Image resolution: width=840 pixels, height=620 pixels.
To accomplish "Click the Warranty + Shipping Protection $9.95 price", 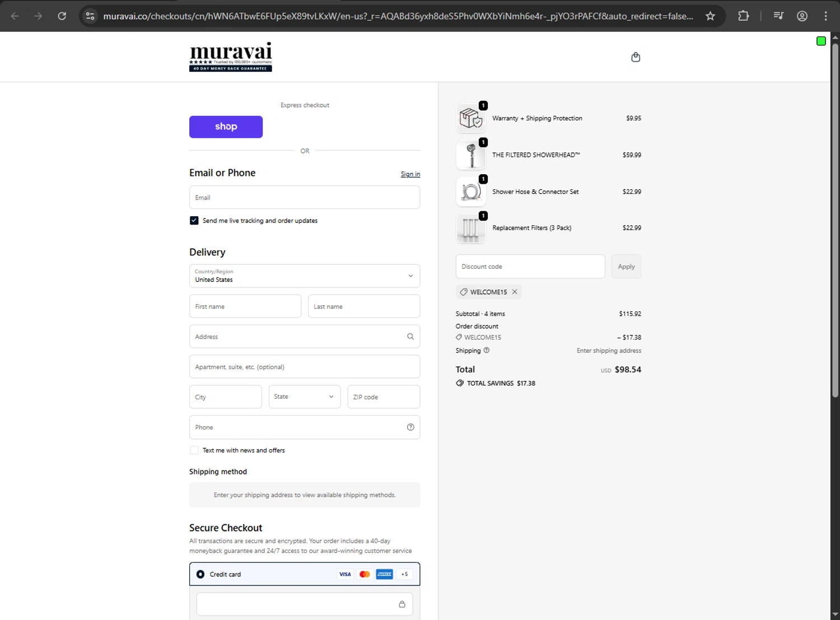I will [x=633, y=118].
